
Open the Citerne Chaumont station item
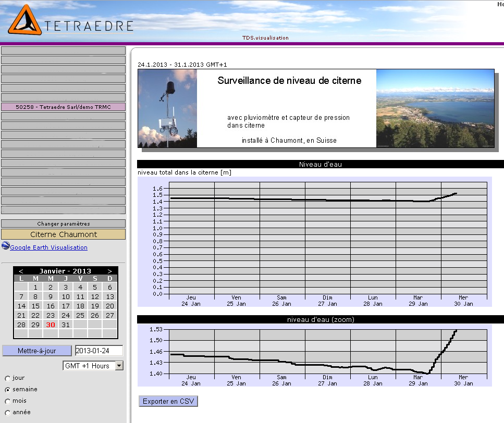click(63, 234)
